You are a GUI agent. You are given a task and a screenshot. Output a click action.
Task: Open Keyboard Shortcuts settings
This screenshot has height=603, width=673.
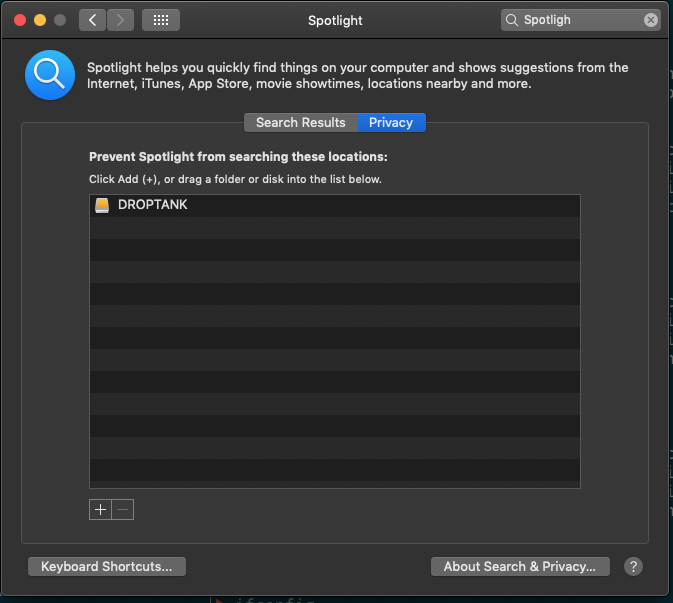[x=107, y=567]
